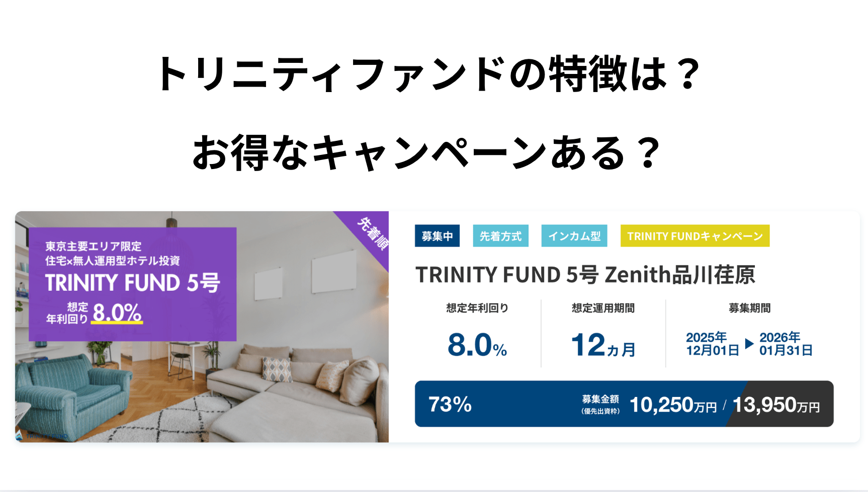The width and height of the screenshot is (868, 492).
Task: Click the 2025年12月01日 start date
Action: (x=712, y=344)
